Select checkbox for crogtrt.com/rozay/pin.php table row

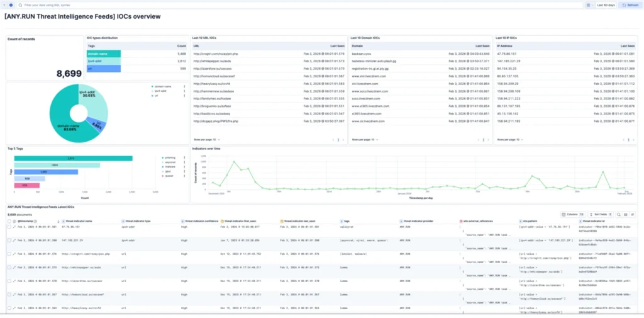9,254
